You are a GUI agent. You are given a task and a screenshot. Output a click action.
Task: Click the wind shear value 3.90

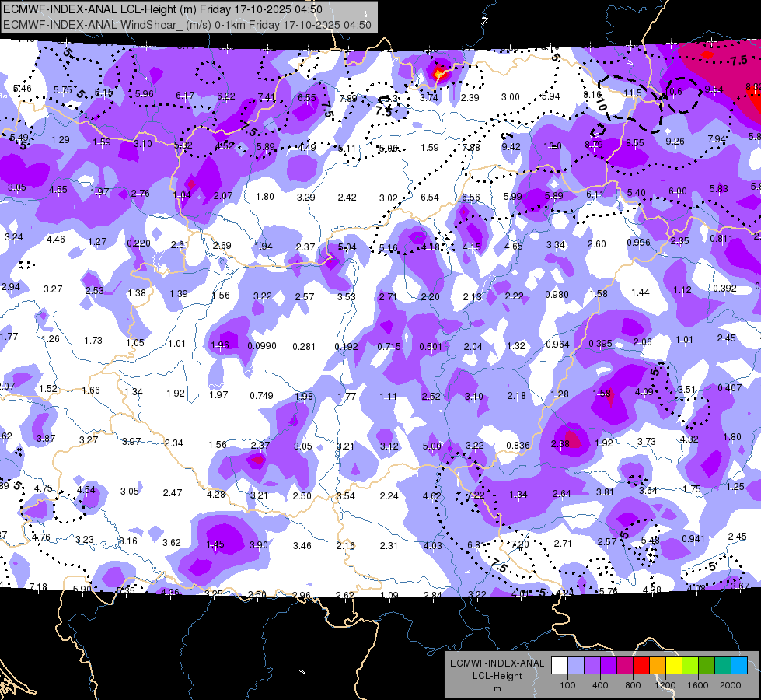[258, 545]
